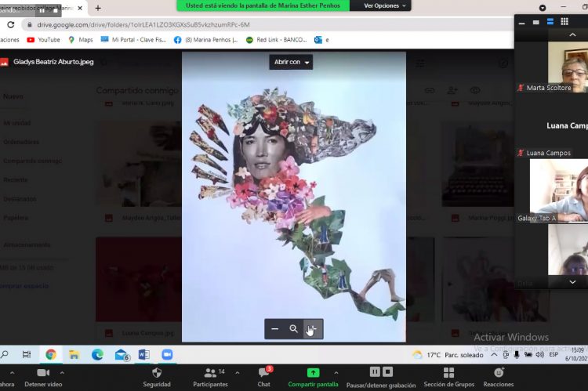Open the Ver Opciones dropdown

pyautogui.click(x=385, y=5)
